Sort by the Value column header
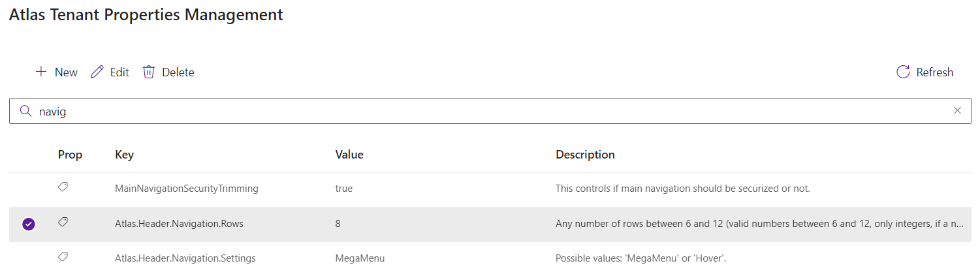Screen dimensions: 980x274 [x=349, y=155]
